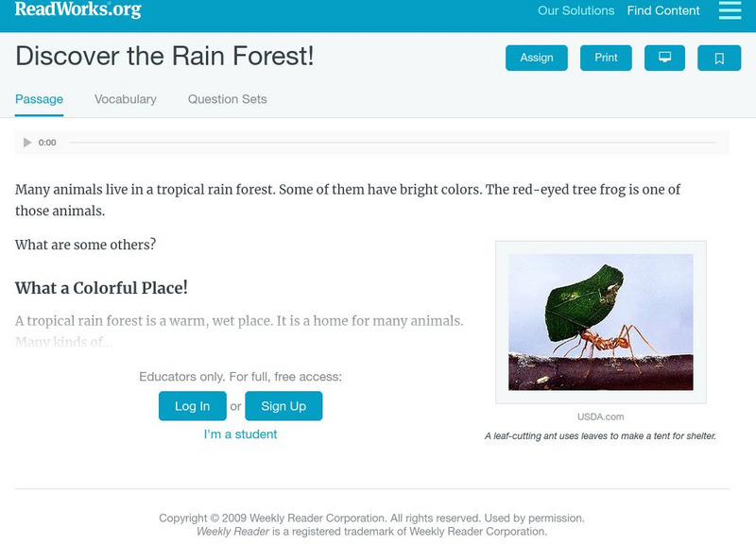The width and height of the screenshot is (756, 544).
Task: Click the Log In button
Action: coord(192,406)
